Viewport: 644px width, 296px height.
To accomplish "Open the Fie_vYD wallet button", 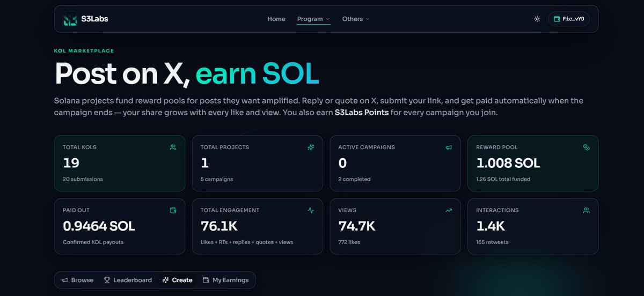I will pos(569,19).
